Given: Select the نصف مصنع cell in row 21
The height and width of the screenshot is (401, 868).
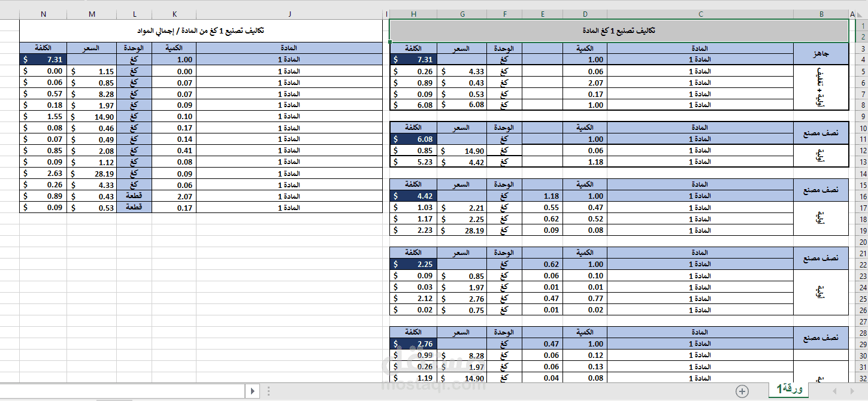Looking at the screenshot, I should tap(821, 259).
